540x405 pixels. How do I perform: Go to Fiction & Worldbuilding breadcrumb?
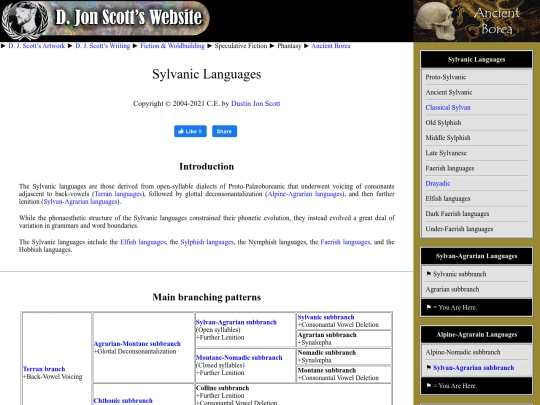(x=172, y=46)
